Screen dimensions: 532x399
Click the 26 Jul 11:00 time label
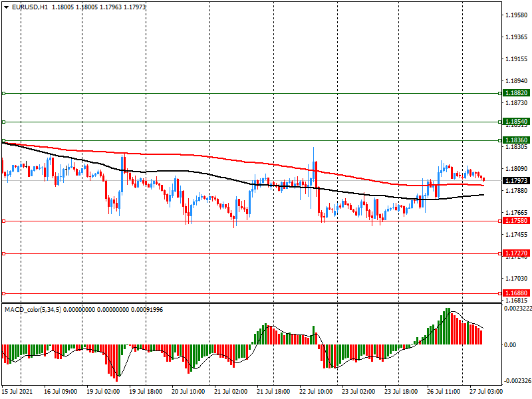click(444, 392)
